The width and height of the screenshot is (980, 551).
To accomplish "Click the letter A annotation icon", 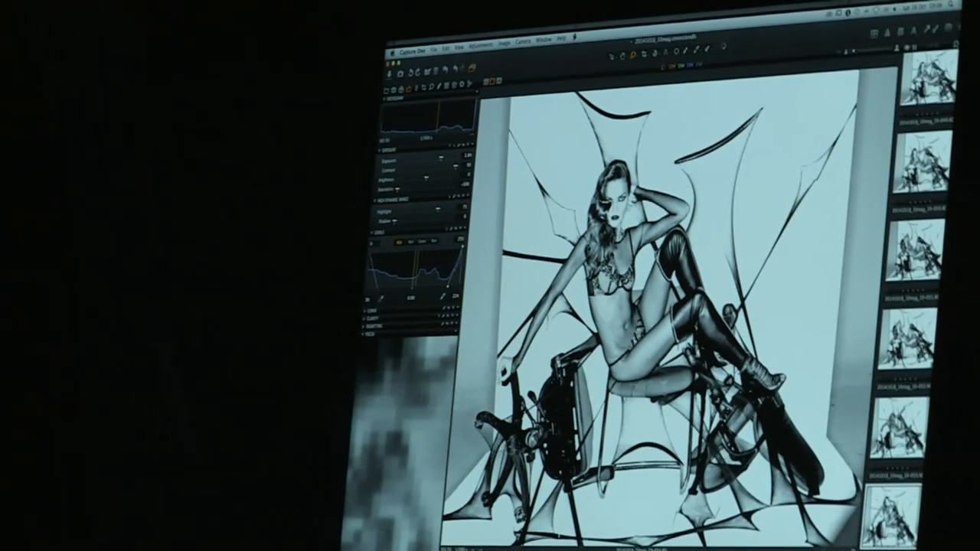I will coord(913,31).
